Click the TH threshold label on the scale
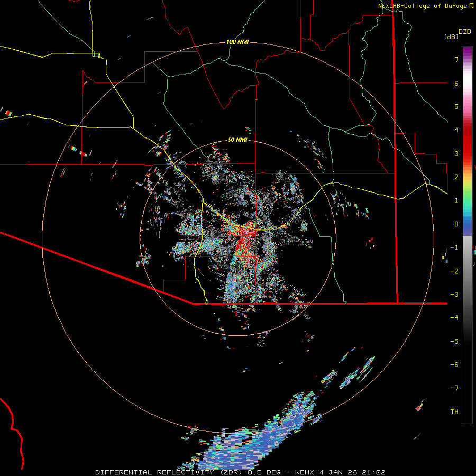The image size is (476, 476). [x=454, y=412]
